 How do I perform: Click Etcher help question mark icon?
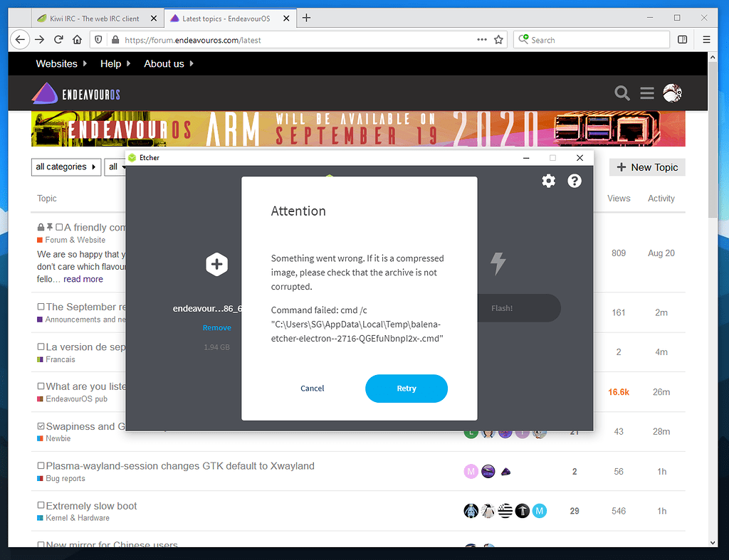[x=575, y=181]
